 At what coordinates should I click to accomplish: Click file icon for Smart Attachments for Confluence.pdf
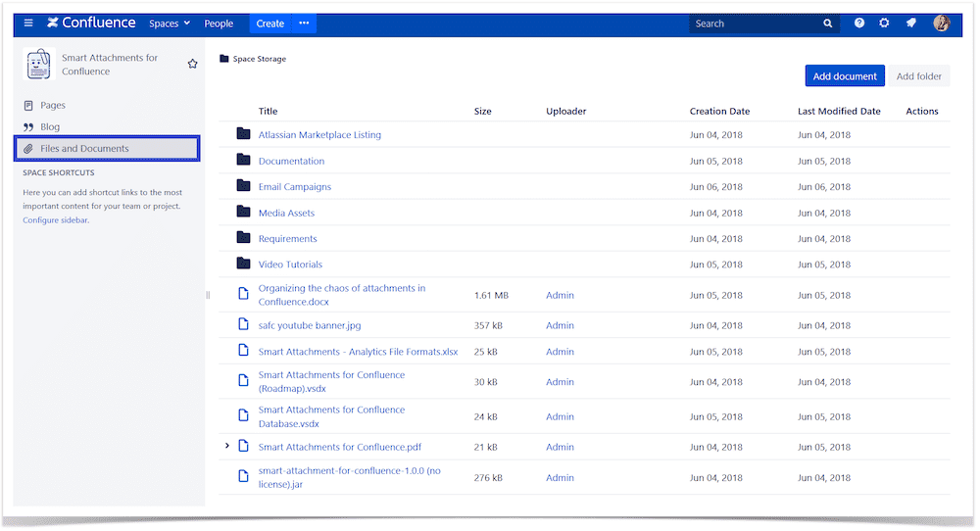point(243,446)
